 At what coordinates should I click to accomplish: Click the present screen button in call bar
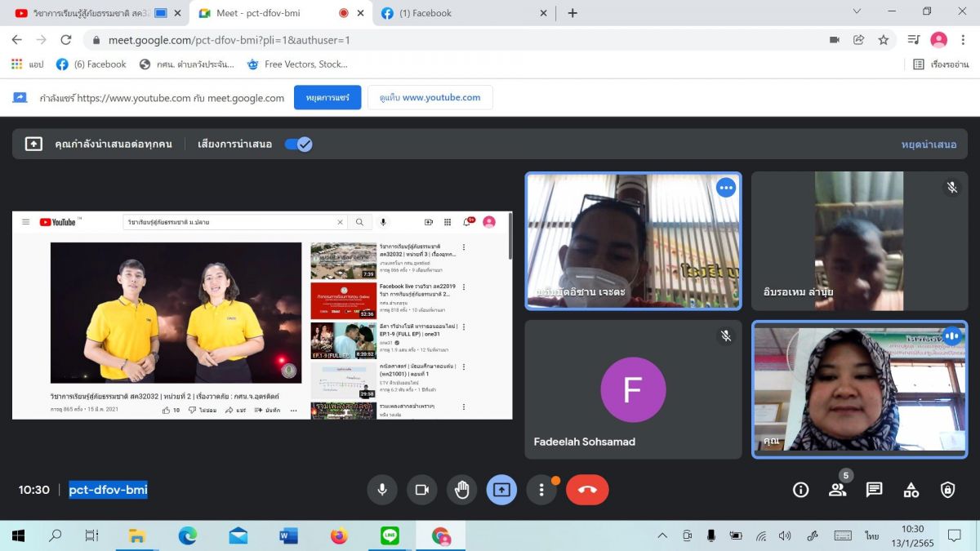(501, 490)
